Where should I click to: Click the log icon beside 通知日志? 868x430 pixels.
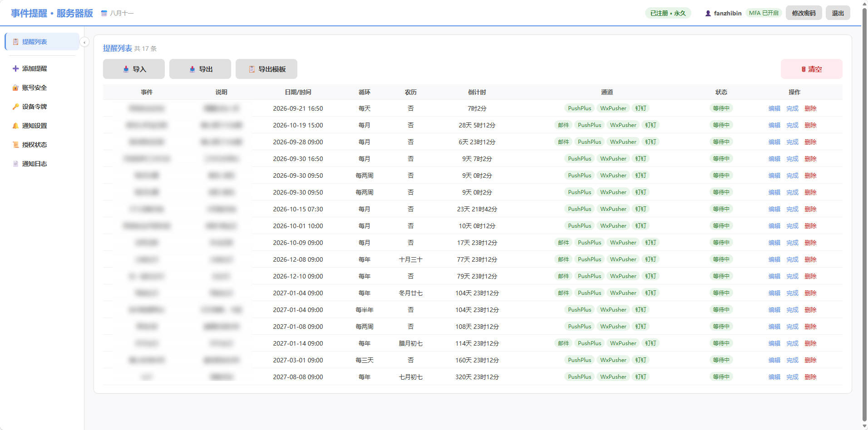point(15,164)
